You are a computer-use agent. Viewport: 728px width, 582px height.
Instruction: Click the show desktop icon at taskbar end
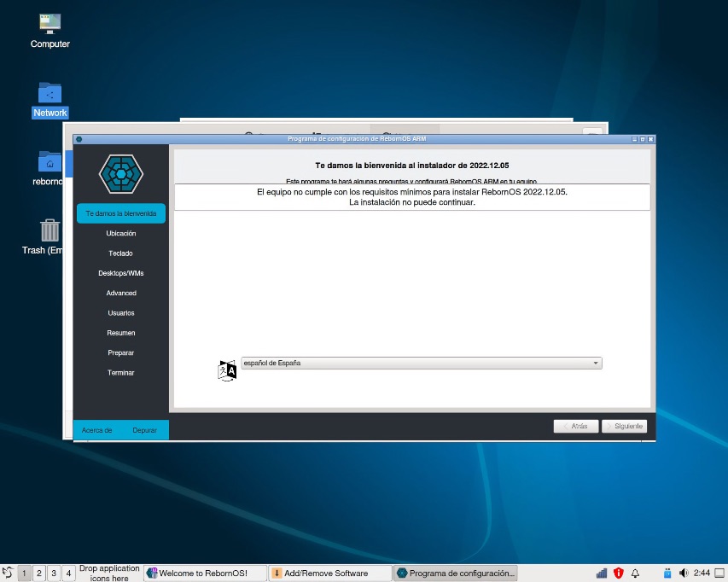pos(719,573)
